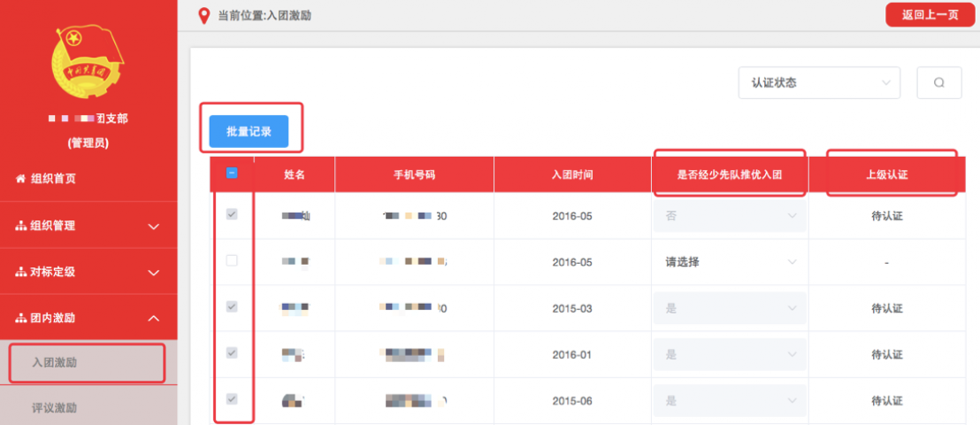Screen dimensions: 980x425
Task: Collapse the 团内激励 sidebar section
Action: click(153, 318)
